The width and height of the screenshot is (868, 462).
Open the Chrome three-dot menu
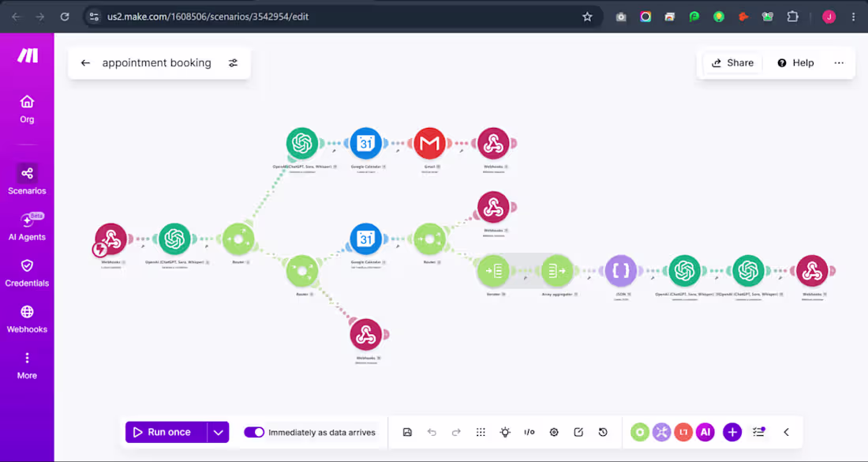coord(853,17)
